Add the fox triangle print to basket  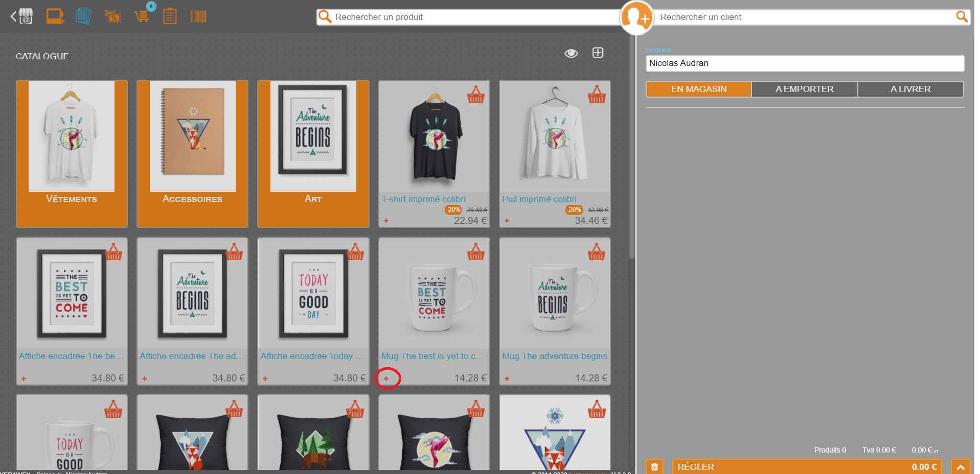597,409
